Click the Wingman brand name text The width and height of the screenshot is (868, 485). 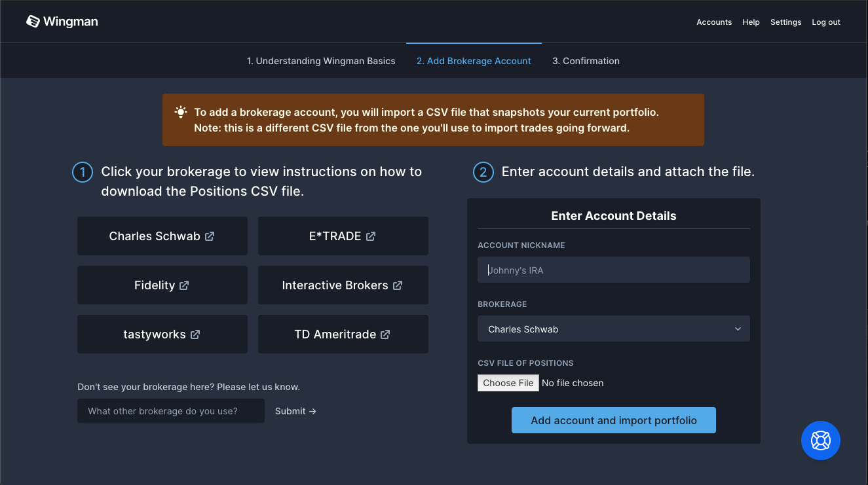[x=71, y=22]
